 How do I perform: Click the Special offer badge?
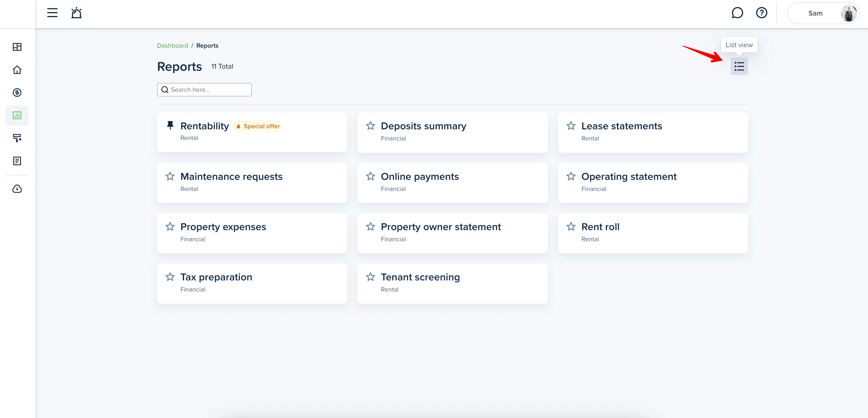point(258,126)
